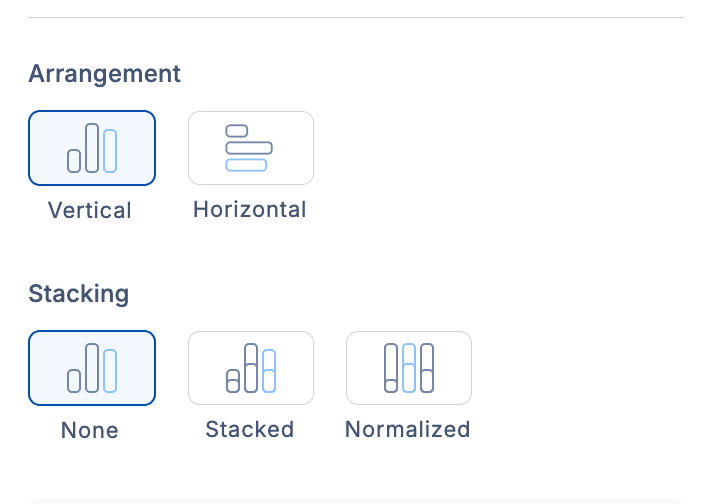Viewport: 710px width, 504px height.
Task: Click the Vertical text label
Action: pyautogui.click(x=90, y=210)
